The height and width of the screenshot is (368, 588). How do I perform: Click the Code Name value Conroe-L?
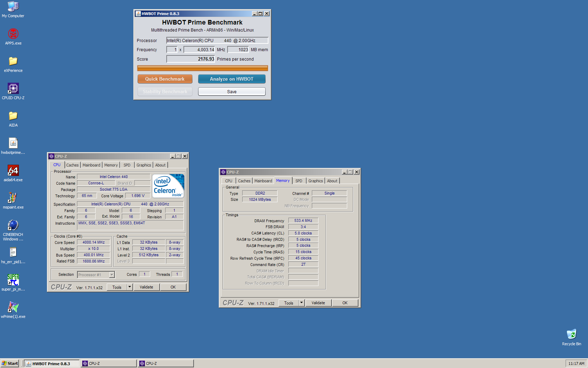click(96, 183)
